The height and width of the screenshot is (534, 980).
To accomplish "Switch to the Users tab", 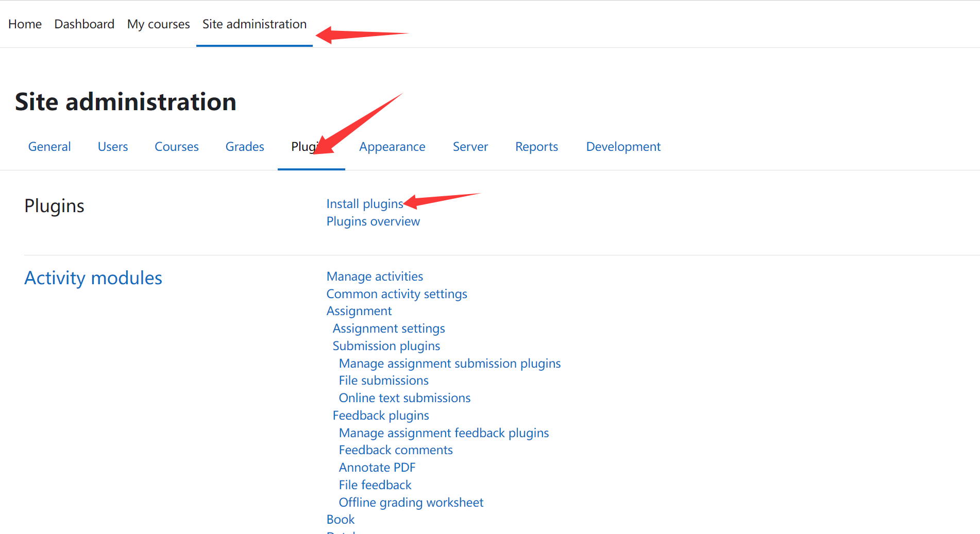I will click(x=113, y=147).
